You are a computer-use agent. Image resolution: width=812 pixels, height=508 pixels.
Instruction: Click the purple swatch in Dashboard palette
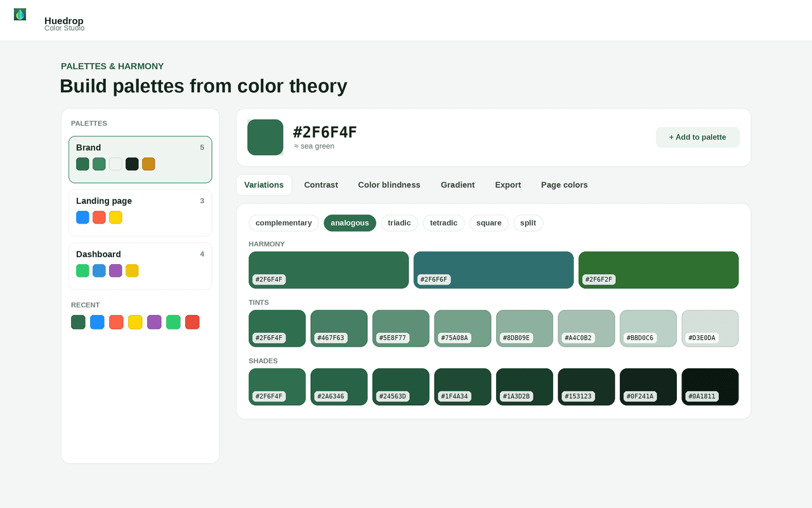(x=115, y=271)
